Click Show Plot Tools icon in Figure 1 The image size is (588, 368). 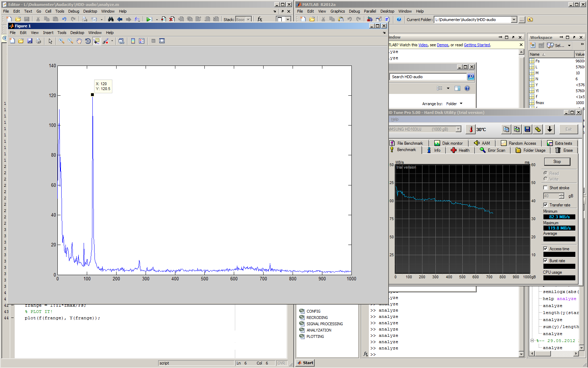click(x=162, y=41)
